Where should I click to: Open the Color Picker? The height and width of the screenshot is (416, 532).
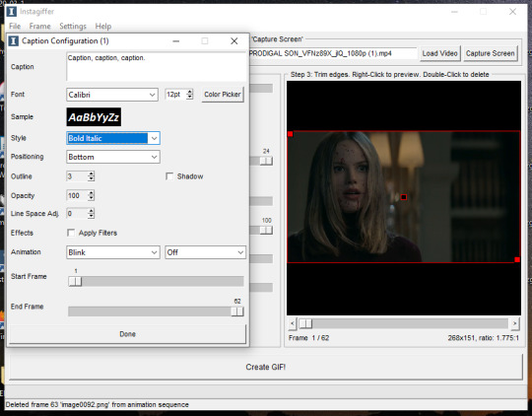tap(223, 95)
